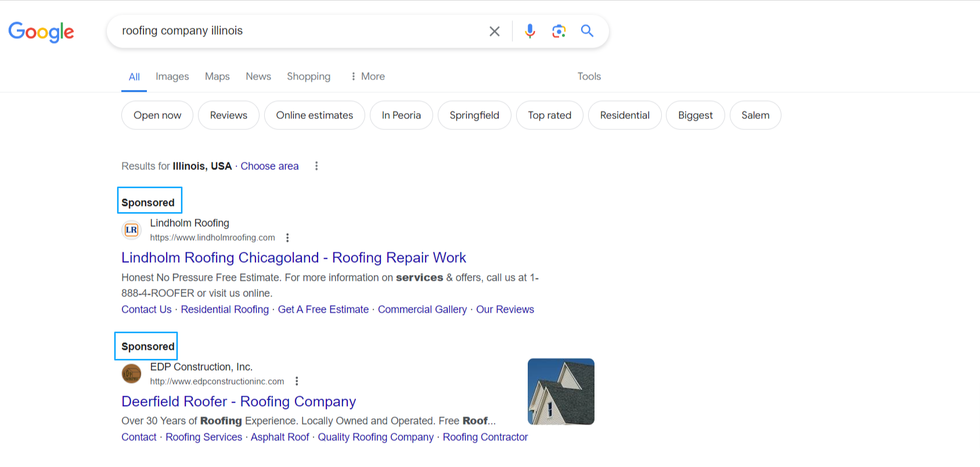
Task: Open the Commercial Gallery sitelink
Action: pos(422,309)
